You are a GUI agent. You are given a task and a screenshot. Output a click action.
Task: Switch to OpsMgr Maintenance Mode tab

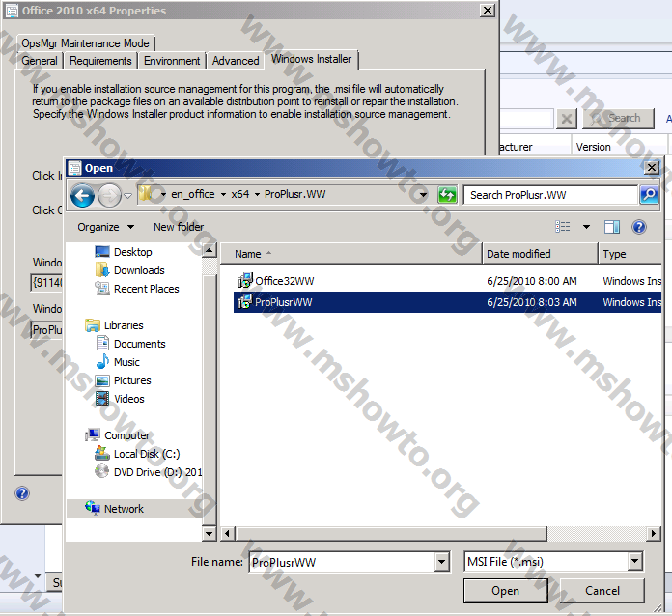85,43
